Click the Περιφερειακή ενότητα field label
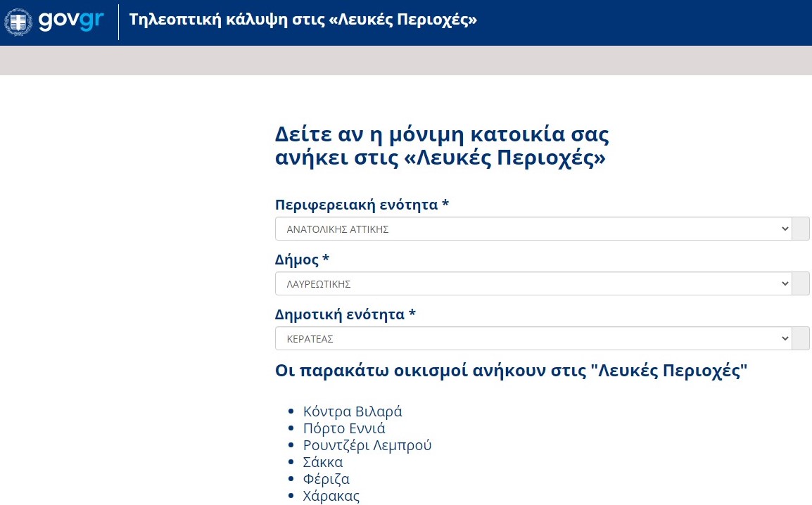812x505 pixels. (x=362, y=205)
